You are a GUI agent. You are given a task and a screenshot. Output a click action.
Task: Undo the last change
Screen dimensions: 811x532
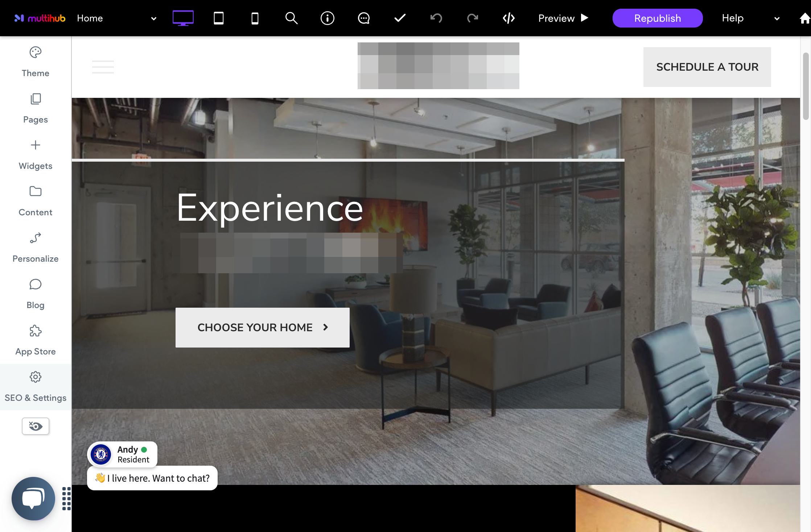(436, 18)
